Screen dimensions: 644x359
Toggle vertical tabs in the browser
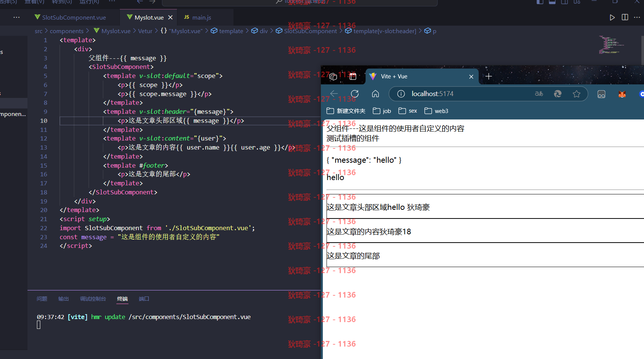point(353,76)
